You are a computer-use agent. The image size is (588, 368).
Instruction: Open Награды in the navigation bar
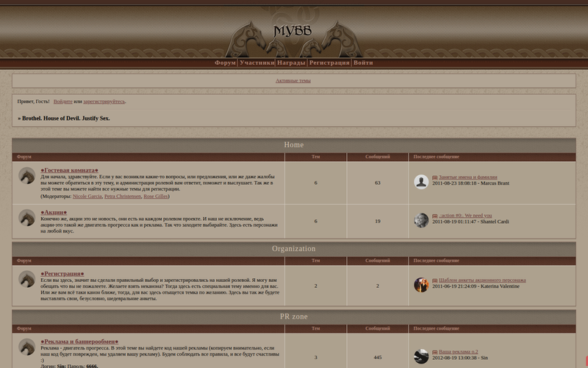click(x=291, y=63)
